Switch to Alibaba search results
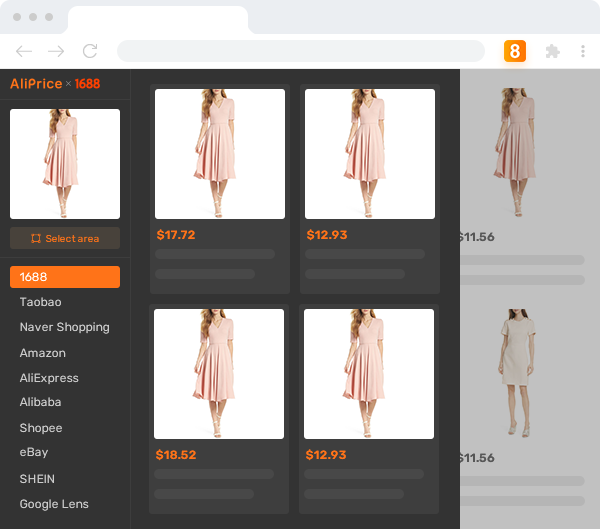The height and width of the screenshot is (529, 600). point(41,402)
